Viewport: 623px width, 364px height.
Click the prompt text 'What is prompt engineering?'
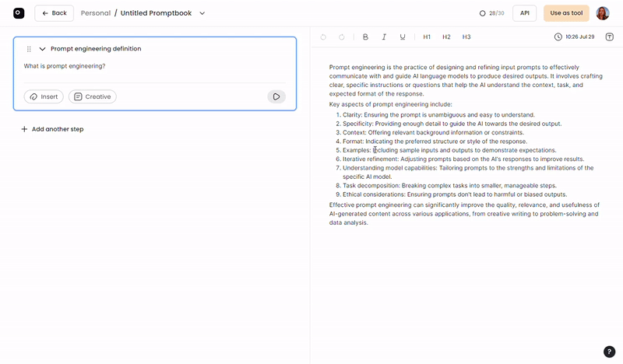click(x=65, y=66)
